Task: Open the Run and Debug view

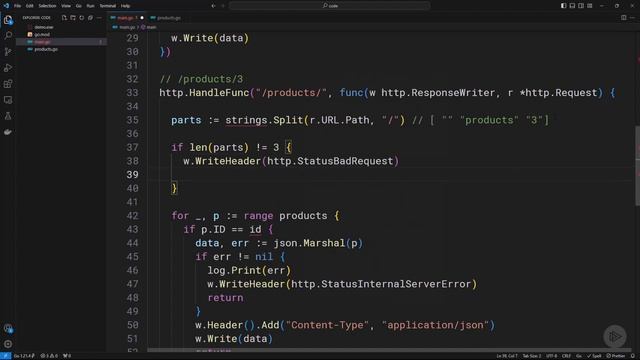Action: coord(8,68)
